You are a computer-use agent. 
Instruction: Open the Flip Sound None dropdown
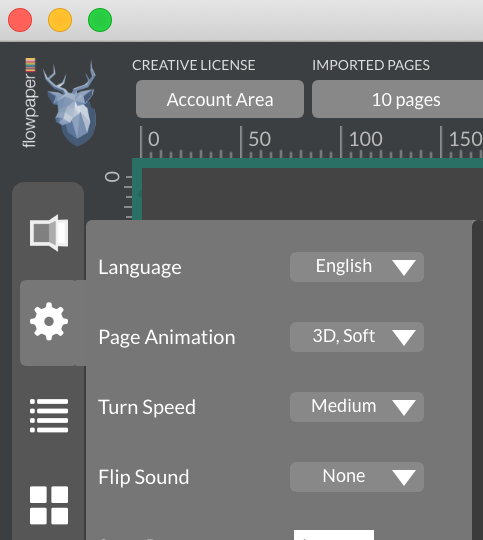pyautogui.click(x=357, y=477)
